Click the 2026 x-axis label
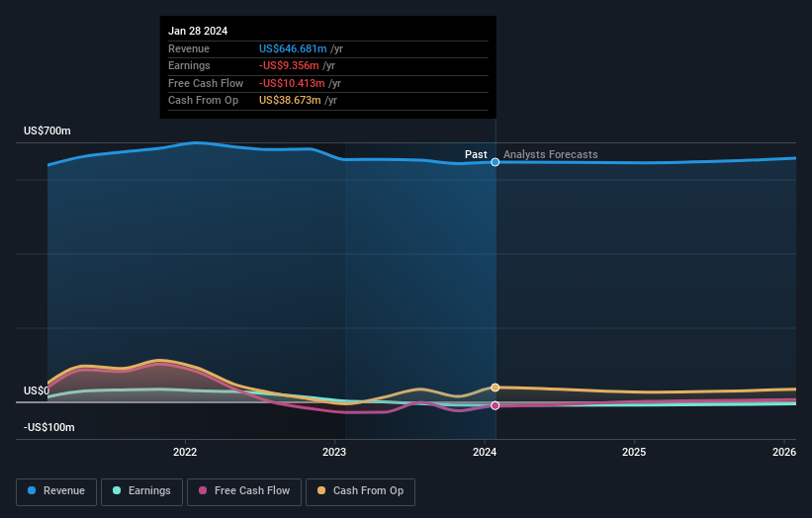 784,453
